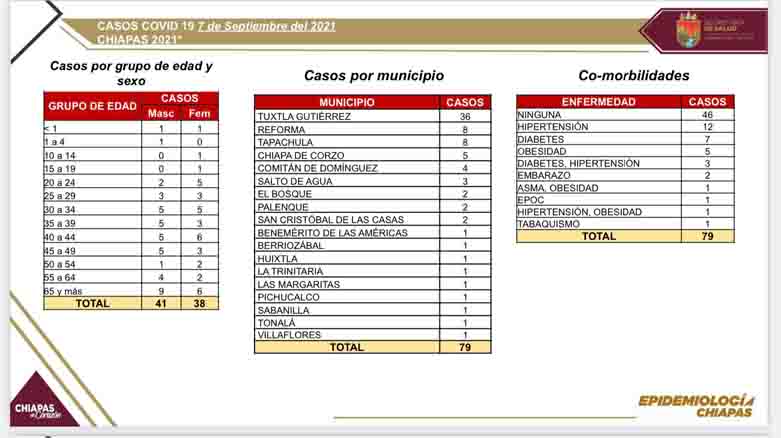Select the 'PICHUCALCO' municipality row
The image size is (781, 438).
[x=373, y=297]
